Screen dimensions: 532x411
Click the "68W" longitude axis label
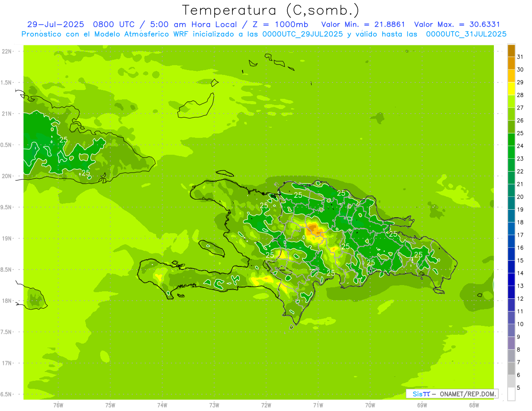[x=473, y=405]
